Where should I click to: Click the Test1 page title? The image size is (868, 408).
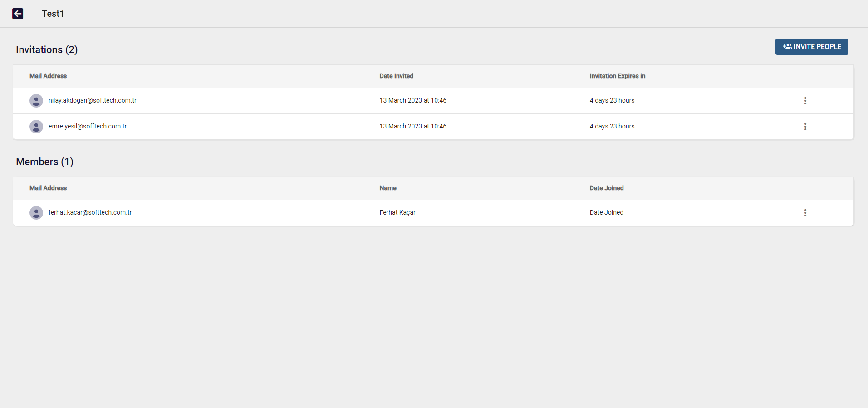pyautogui.click(x=53, y=14)
